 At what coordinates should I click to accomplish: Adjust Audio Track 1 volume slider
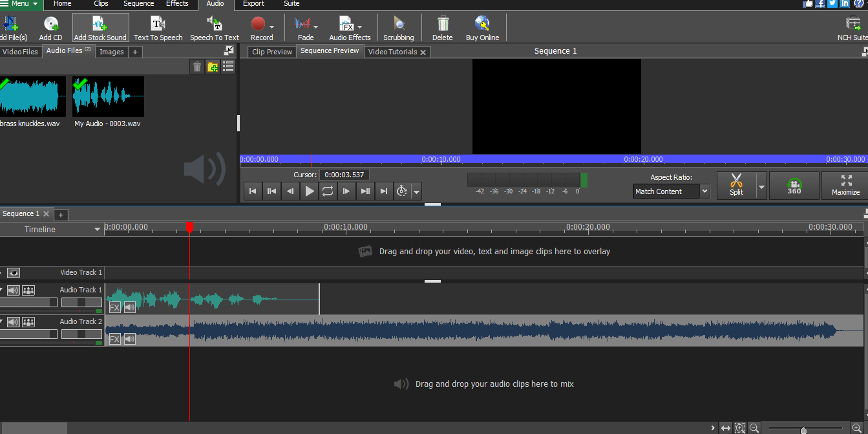click(27, 303)
